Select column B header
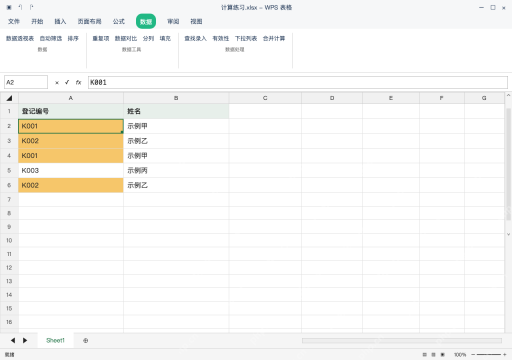Screen dimensions: 512x360 click(176, 98)
